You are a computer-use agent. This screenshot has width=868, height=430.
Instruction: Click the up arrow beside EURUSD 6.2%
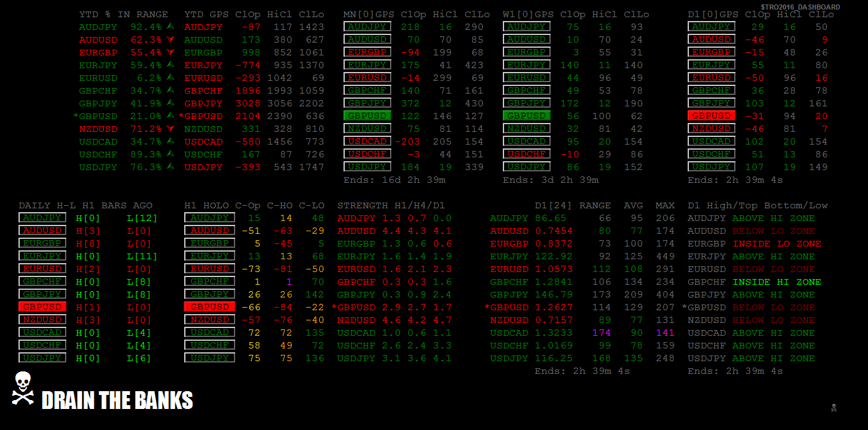point(170,78)
